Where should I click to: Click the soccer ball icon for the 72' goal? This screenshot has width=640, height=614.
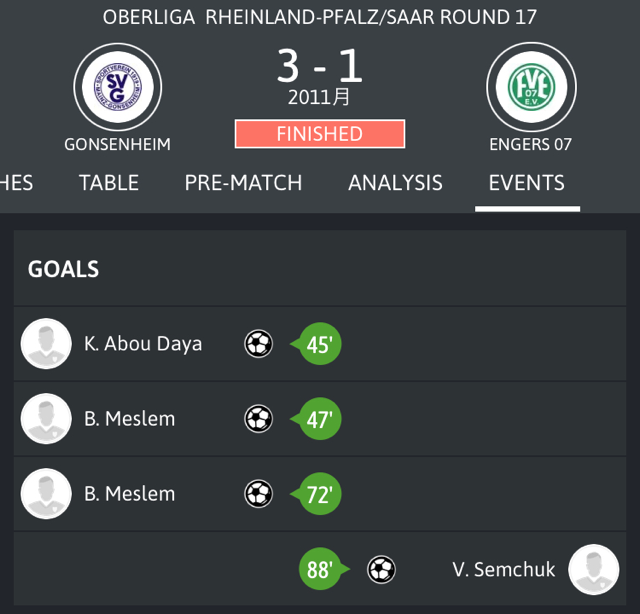coord(258,494)
